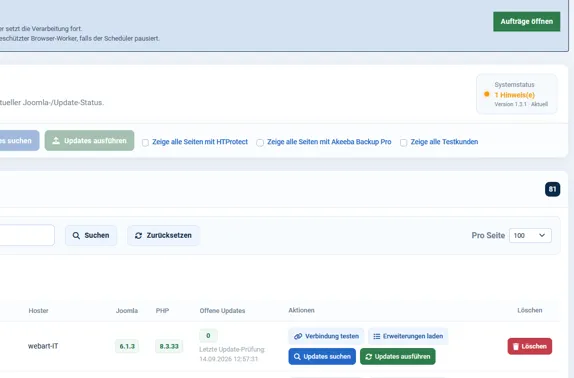The width and height of the screenshot is (574, 378).
Task: Click sync icon in row Updates ausführen
Action: click(x=369, y=357)
